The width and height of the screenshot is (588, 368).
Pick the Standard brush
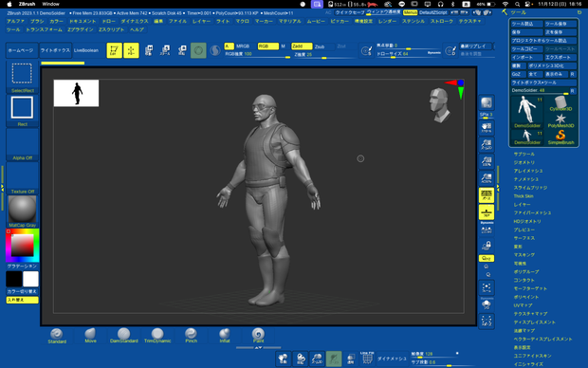(x=57, y=336)
